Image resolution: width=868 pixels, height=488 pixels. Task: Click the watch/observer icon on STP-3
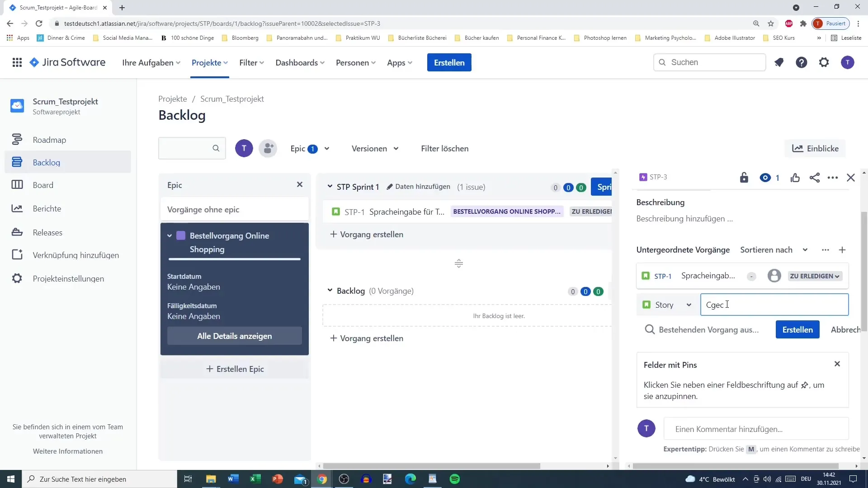click(x=766, y=177)
